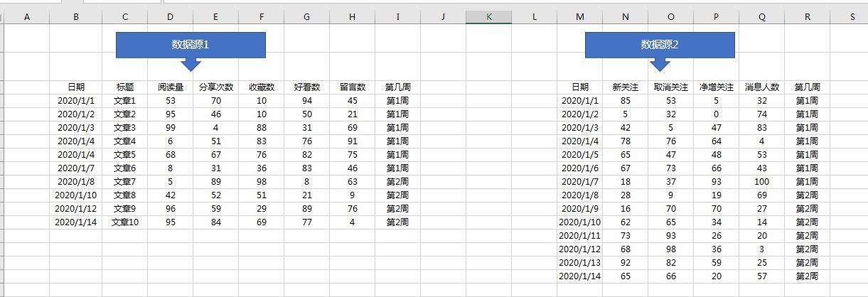Click 收藏数 value 83 for 文章4
This screenshot has height=297, width=868.
261,141
